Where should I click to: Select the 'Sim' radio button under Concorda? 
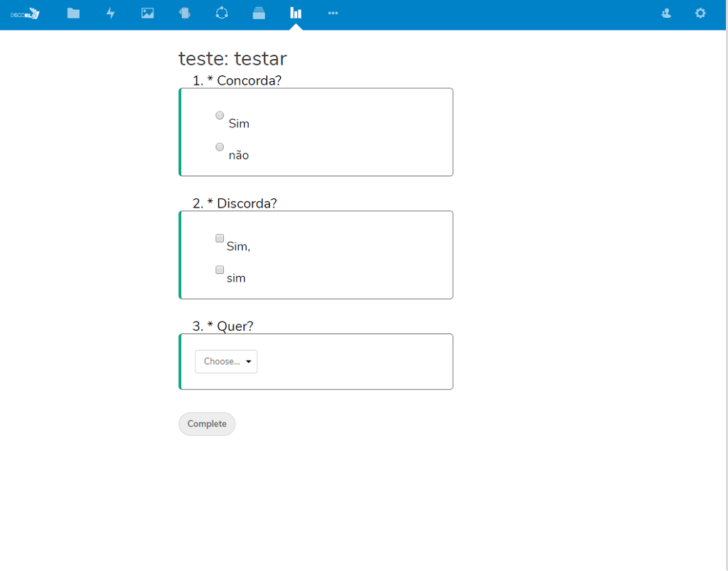(220, 115)
